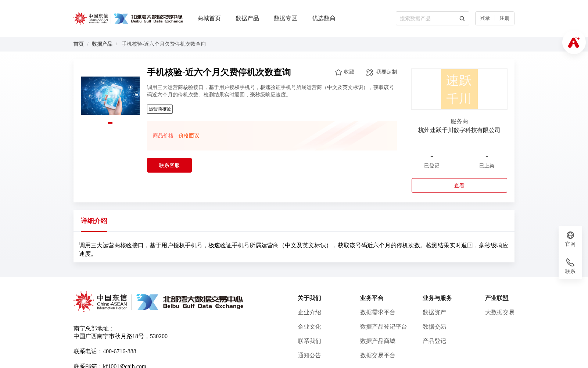Go to 数据产品 in breadcrumb
588x368 pixels.
click(102, 44)
